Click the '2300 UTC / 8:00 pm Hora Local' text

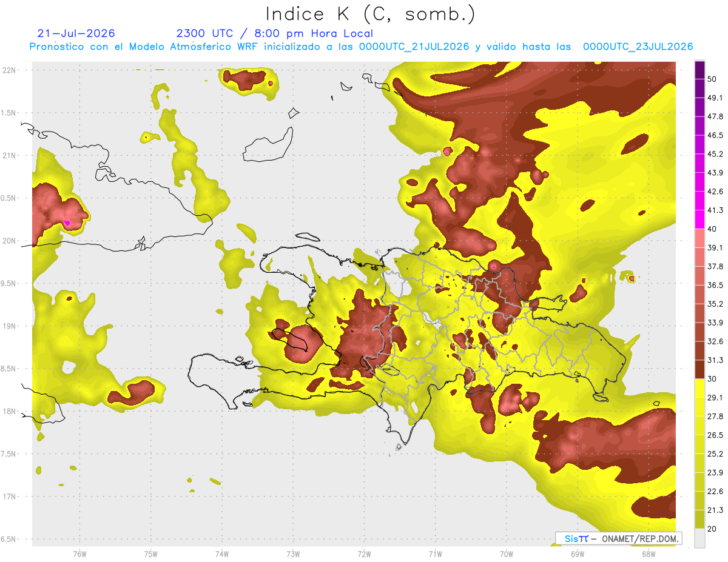pyautogui.click(x=274, y=33)
